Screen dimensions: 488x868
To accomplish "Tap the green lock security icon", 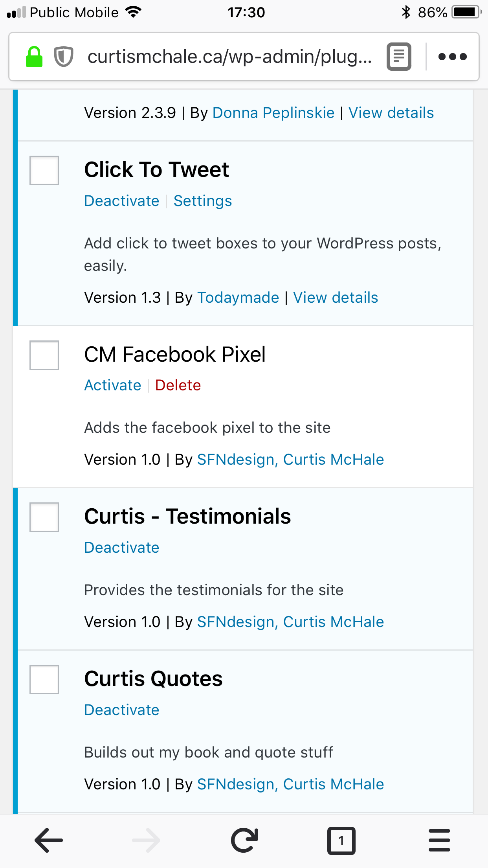I will point(34,57).
